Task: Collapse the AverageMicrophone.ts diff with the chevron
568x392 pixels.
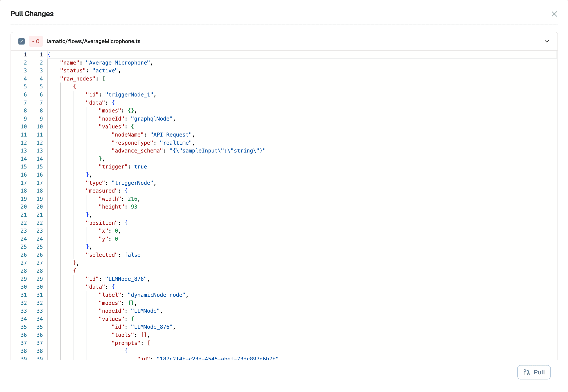Action: coord(547,41)
